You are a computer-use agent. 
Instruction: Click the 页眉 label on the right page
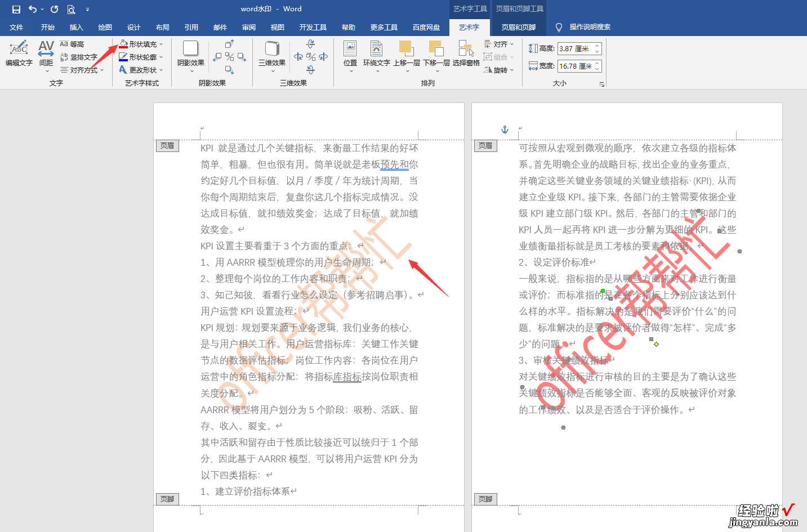point(485,146)
